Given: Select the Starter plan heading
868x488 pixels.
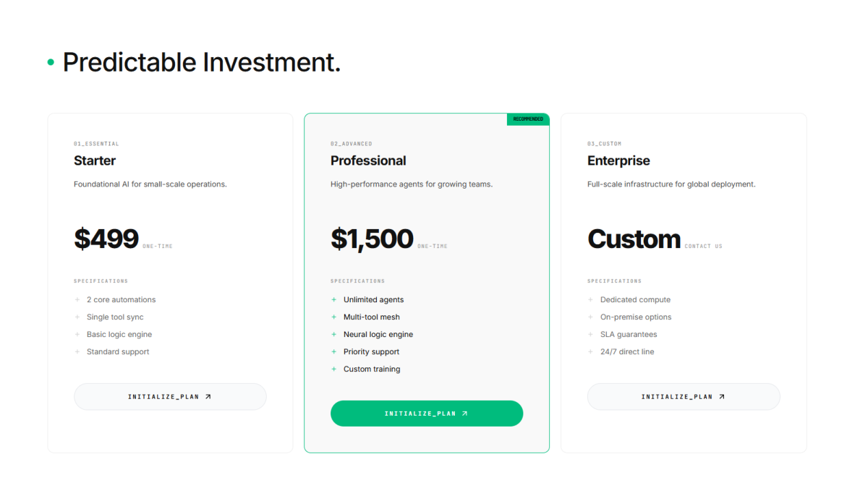Looking at the screenshot, I should pos(95,160).
